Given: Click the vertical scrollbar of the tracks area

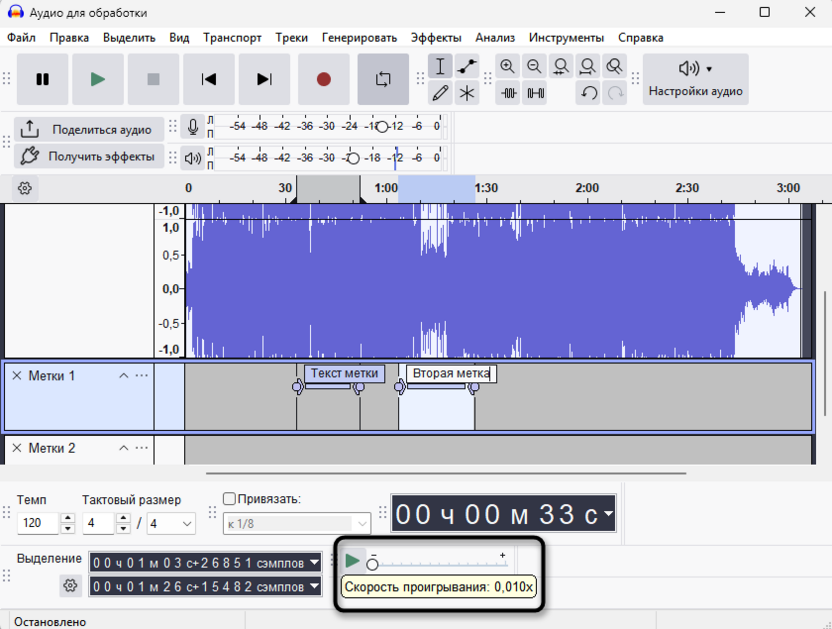Looking at the screenshot, I should (x=825, y=353).
